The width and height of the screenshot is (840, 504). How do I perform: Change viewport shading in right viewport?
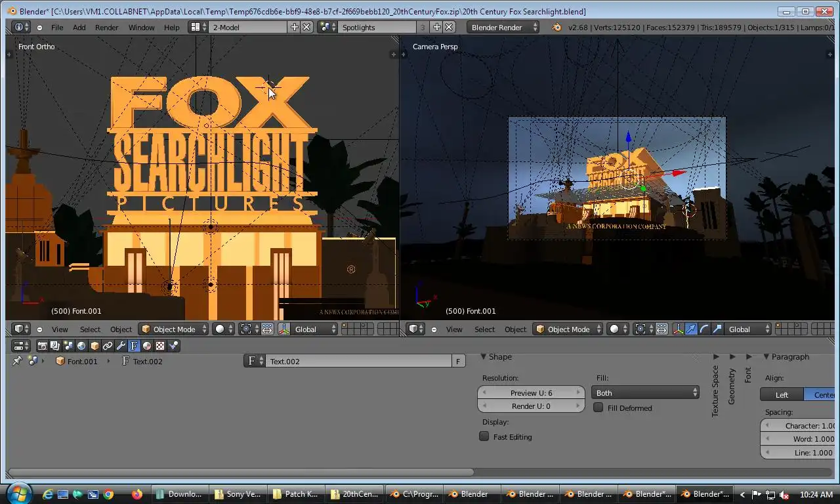click(618, 329)
